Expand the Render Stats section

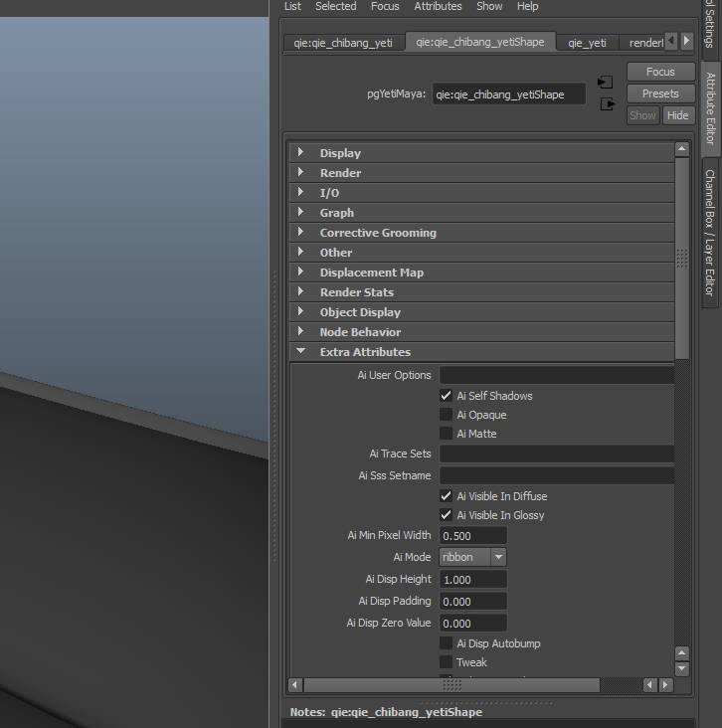pos(481,292)
